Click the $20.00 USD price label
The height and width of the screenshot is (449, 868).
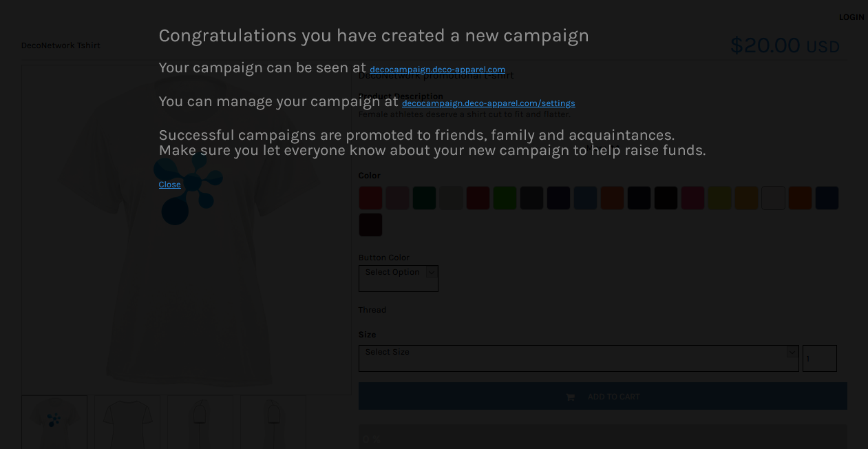click(784, 45)
